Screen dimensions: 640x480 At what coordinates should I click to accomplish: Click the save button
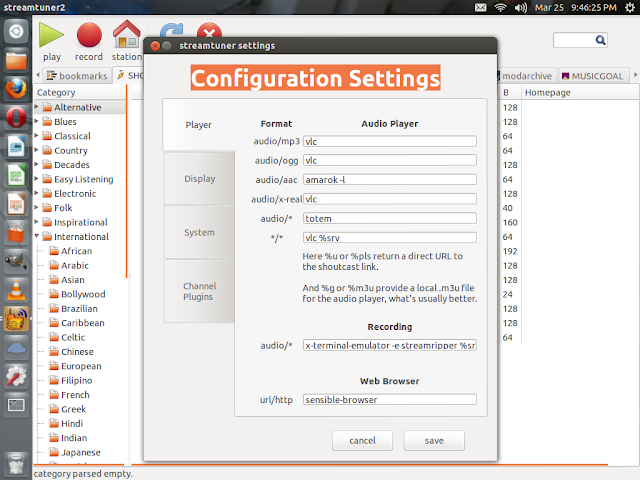pyautogui.click(x=434, y=440)
